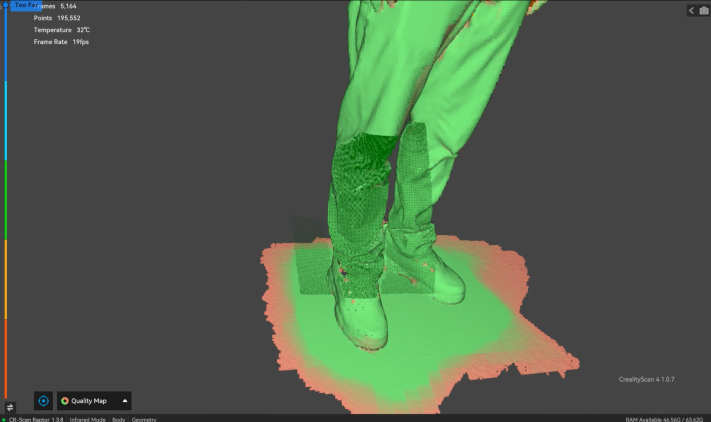Click the green connection status dot
This screenshot has height=422, width=711.
[4, 419]
